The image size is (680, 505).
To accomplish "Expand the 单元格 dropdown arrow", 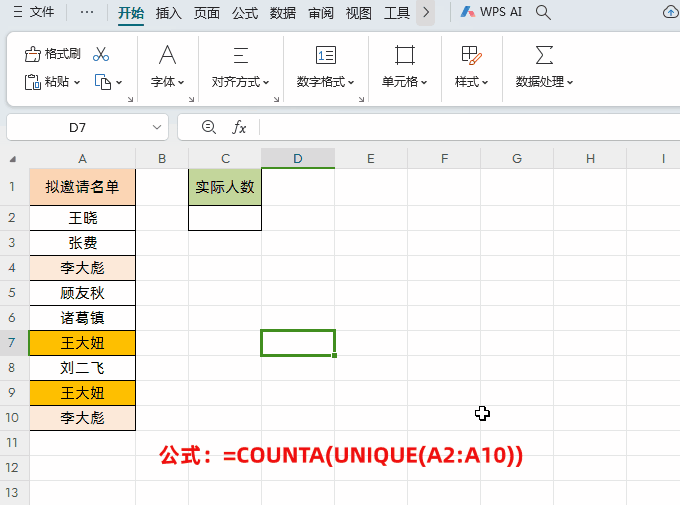I will point(424,82).
